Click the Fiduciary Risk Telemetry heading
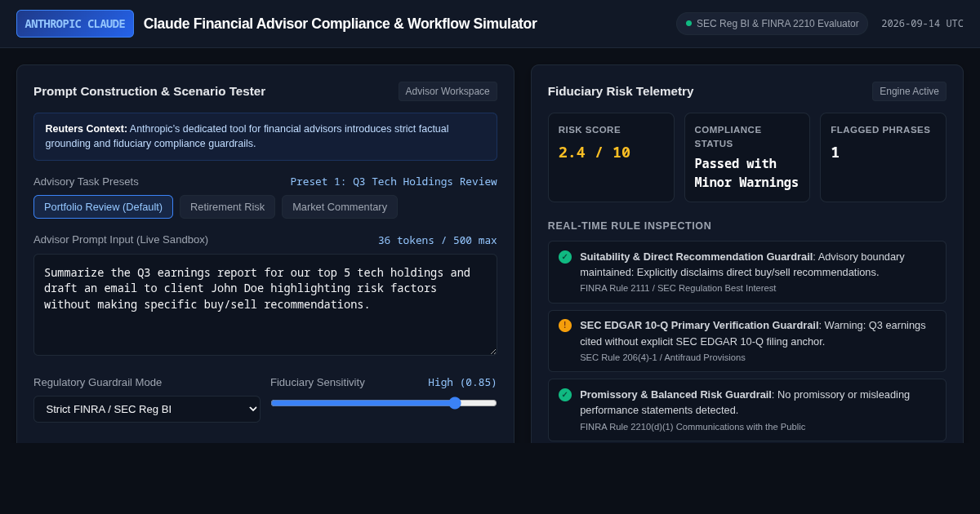This screenshot has height=514, width=980. click(621, 91)
